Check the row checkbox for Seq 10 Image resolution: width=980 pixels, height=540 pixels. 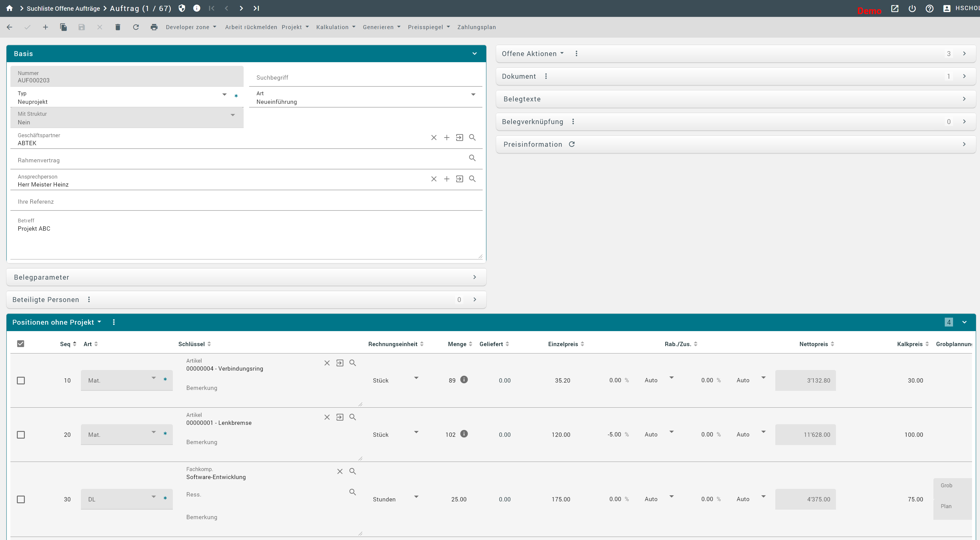click(21, 380)
